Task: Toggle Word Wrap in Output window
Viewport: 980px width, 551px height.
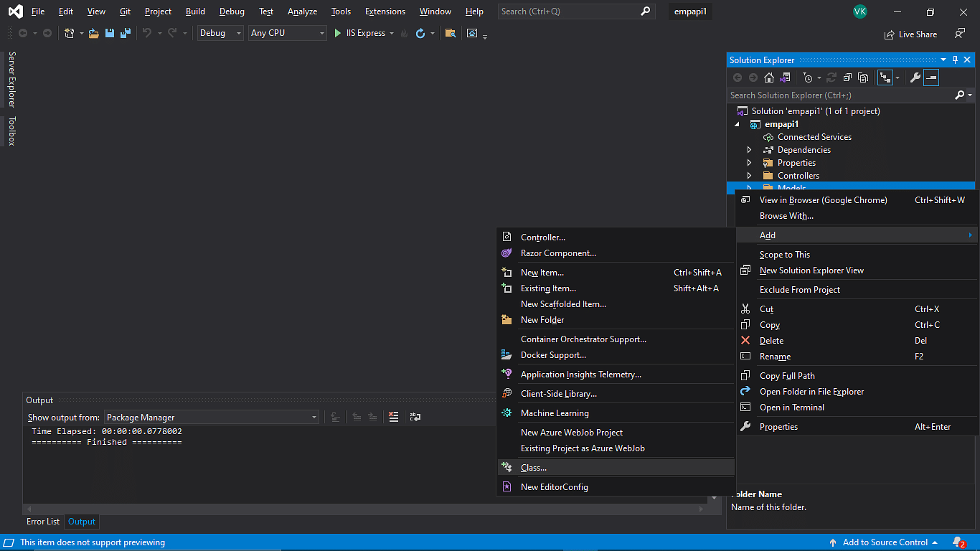Action: point(415,417)
